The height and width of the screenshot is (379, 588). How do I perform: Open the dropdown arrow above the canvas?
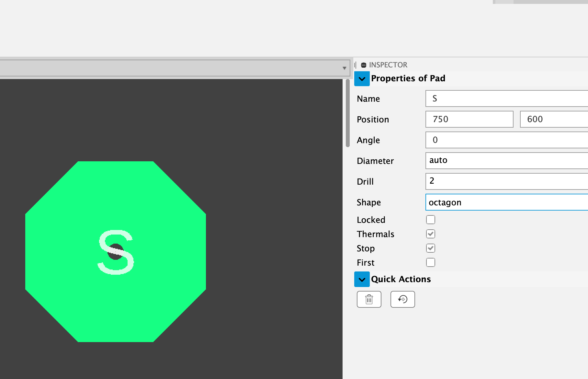[x=344, y=67]
